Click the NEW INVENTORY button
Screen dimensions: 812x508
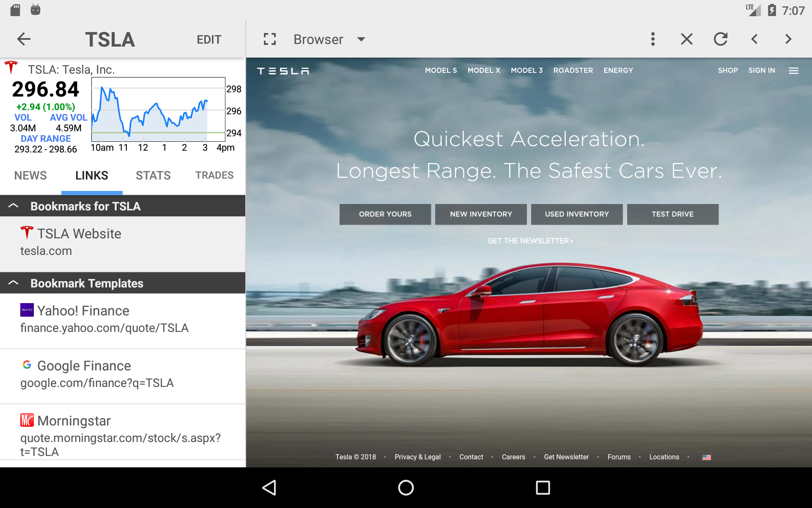pyautogui.click(x=481, y=214)
